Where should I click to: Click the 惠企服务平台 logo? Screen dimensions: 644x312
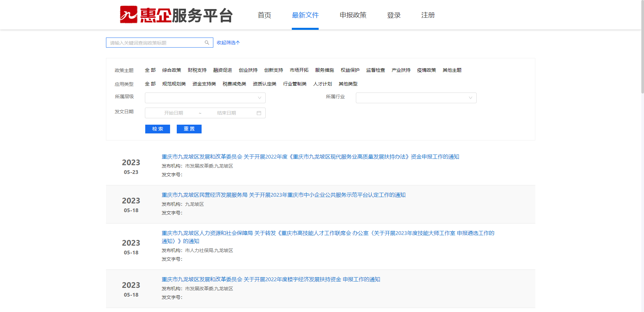(176, 15)
